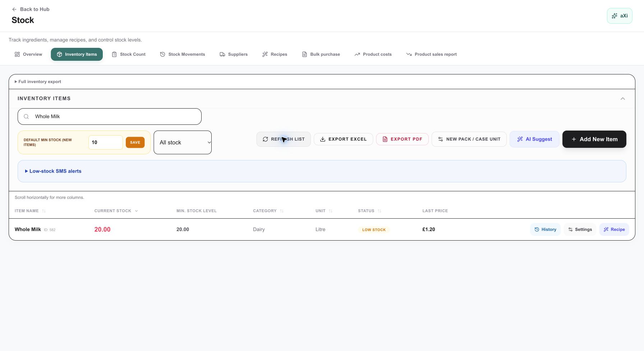The image size is (644, 351).
Task: Open the Stock Movements tab
Action: (183, 54)
